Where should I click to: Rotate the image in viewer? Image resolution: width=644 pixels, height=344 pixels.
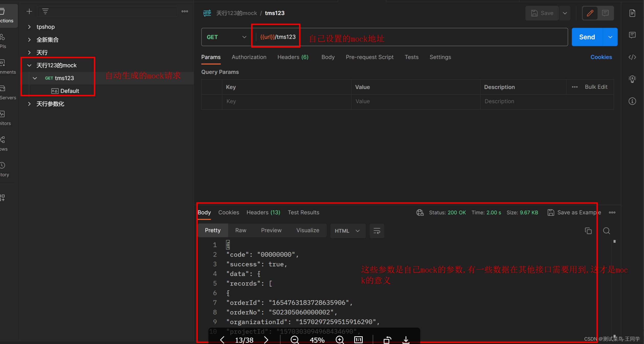pos(387,340)
